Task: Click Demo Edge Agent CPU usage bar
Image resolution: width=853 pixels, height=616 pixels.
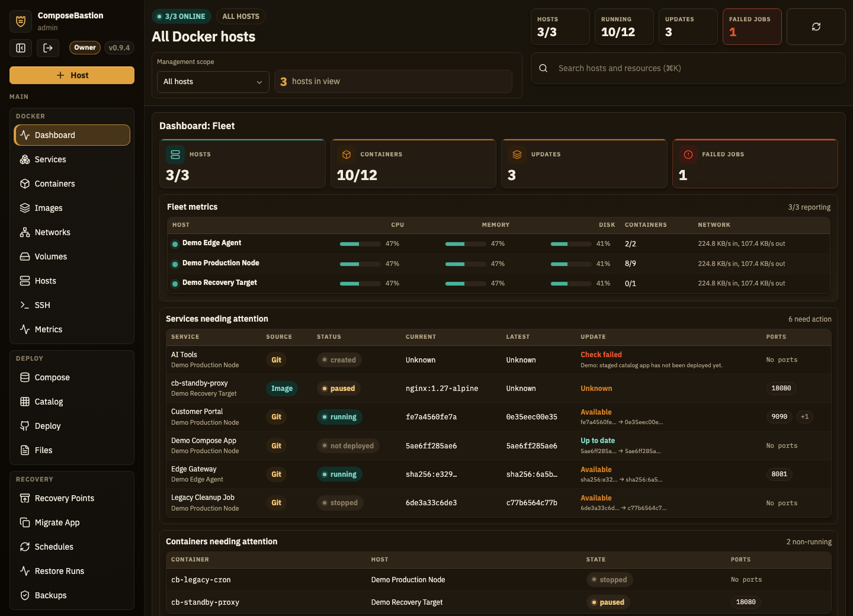Action: [360, 244]
